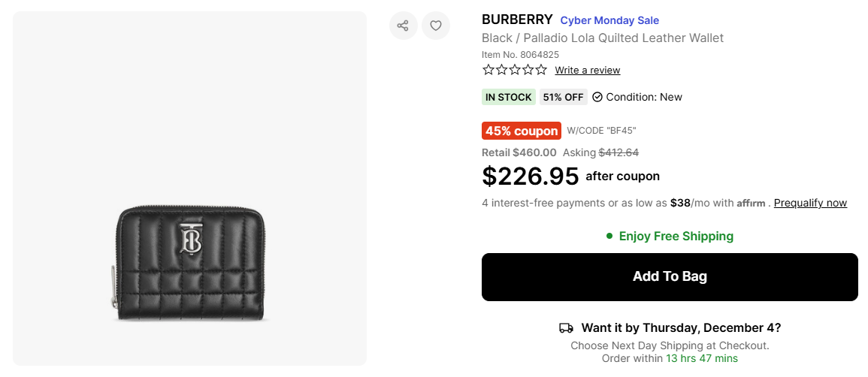
Task: Add wallet to wishlist with heart icon
Action: point(436,26)
